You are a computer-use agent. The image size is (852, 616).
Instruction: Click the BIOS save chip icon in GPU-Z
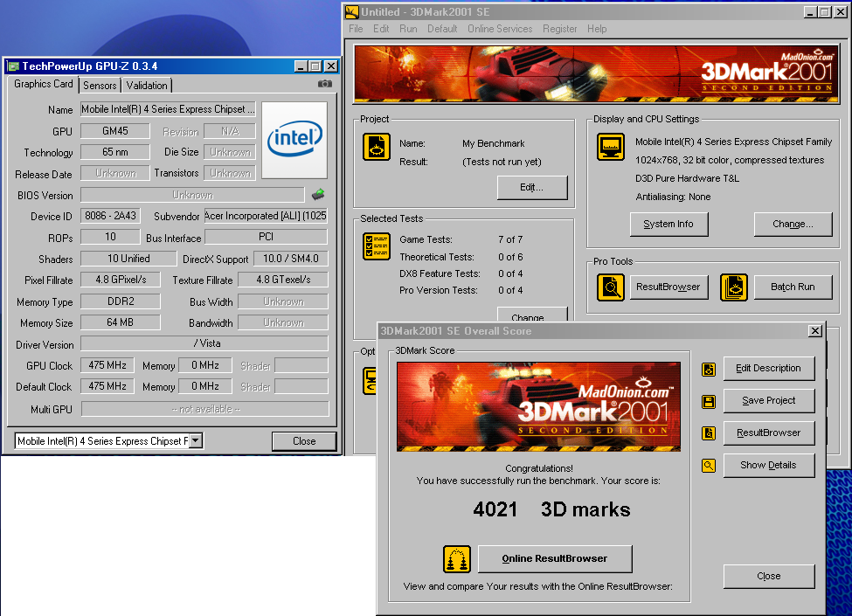(318, 194)
